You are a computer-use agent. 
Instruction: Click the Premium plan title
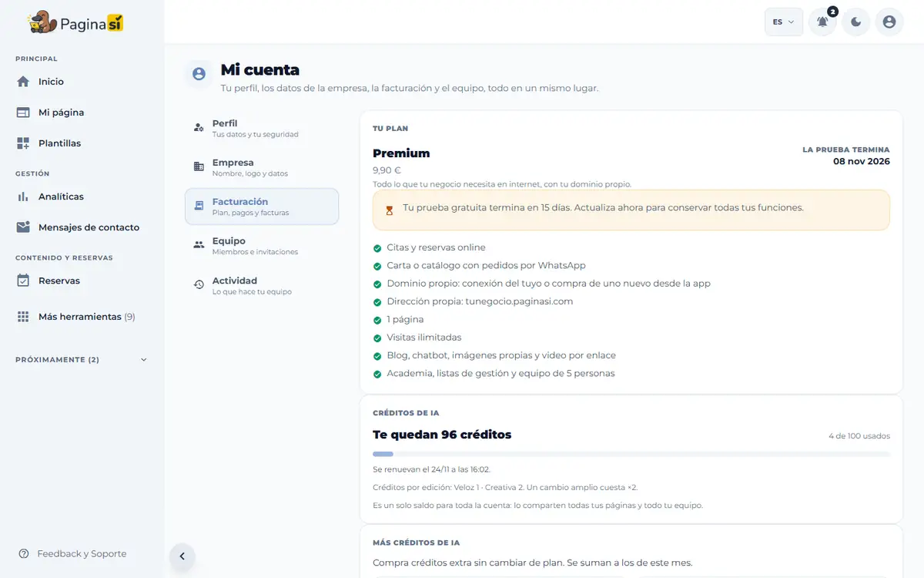(401, 153)
